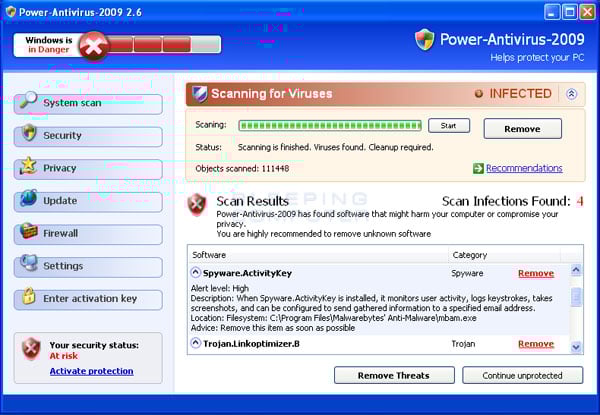This screenshot has width=600, height=415.
Task: Click the Spyware category cell
Action: point(467,273)
